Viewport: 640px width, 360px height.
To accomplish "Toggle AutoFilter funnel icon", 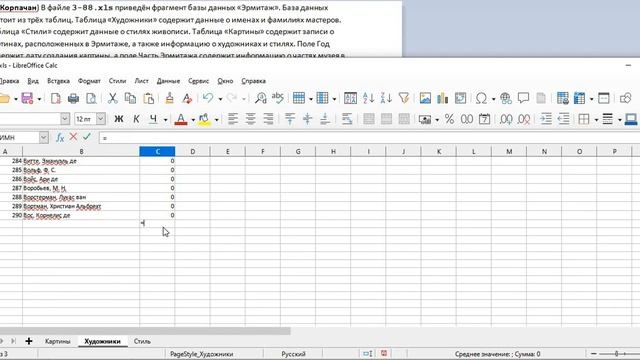I will [x=404, y=98].
